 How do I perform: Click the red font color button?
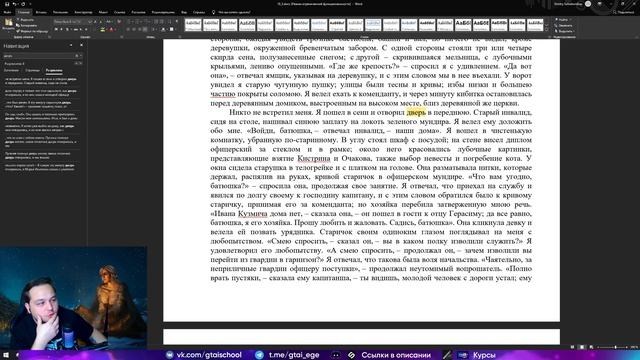click(111, 29)
